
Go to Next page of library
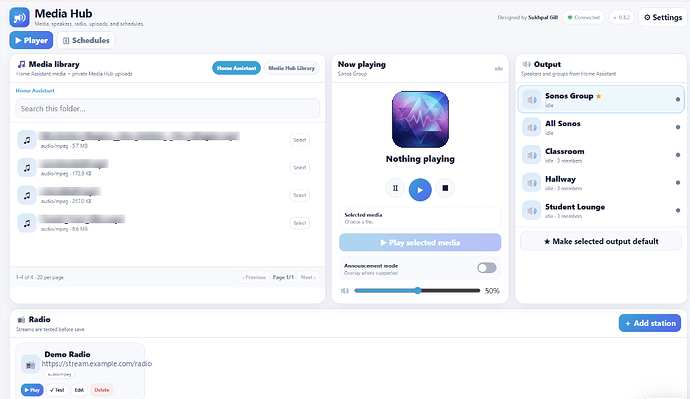308,278
